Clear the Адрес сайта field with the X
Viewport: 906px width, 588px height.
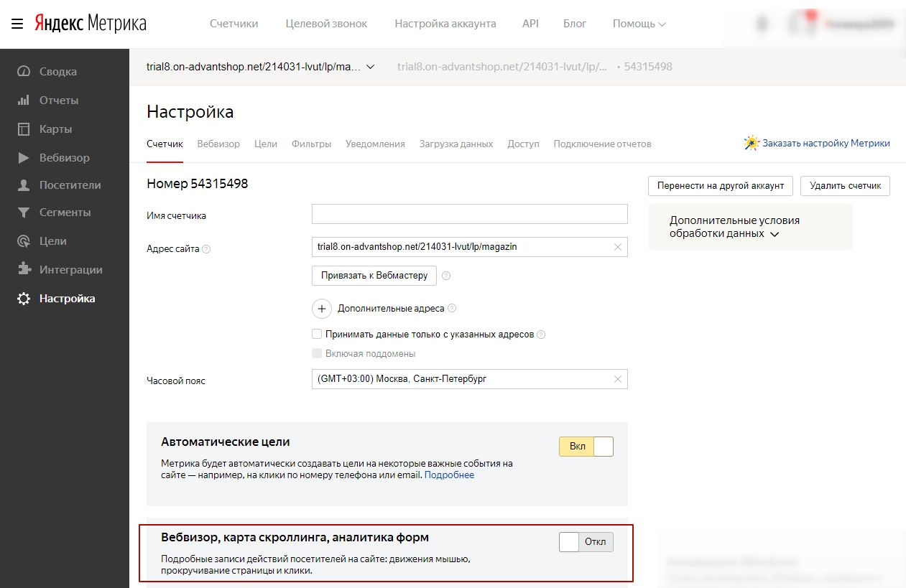coord(617,247)
